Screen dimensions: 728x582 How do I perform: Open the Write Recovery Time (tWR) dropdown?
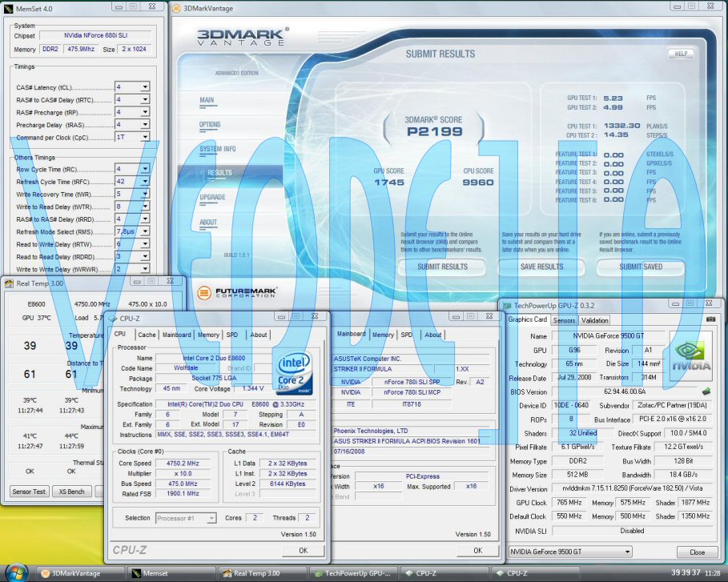click(x=145, y=194)
